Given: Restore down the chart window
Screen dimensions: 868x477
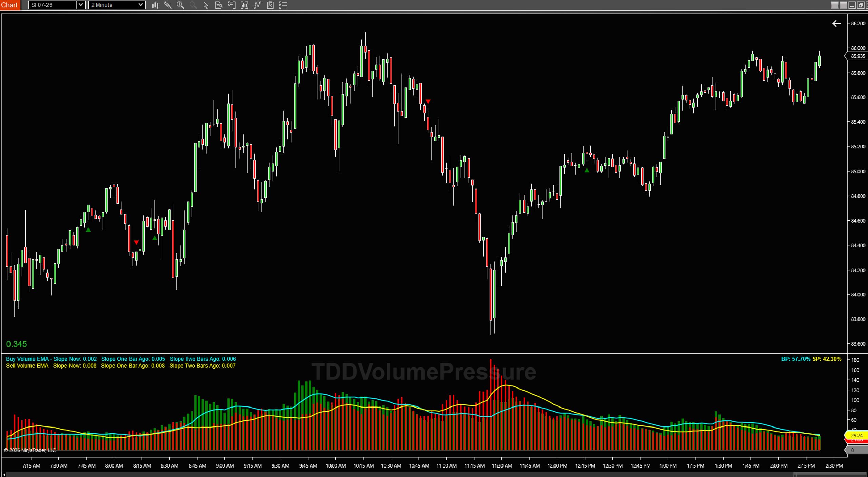Looking at the screenshot, I should (861, 5).
